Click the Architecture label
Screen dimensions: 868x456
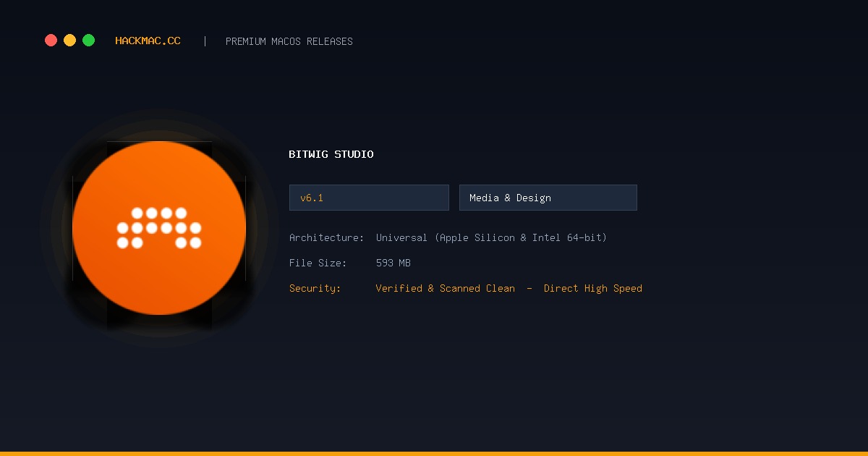pyautogui.click(x=326, y=237)
